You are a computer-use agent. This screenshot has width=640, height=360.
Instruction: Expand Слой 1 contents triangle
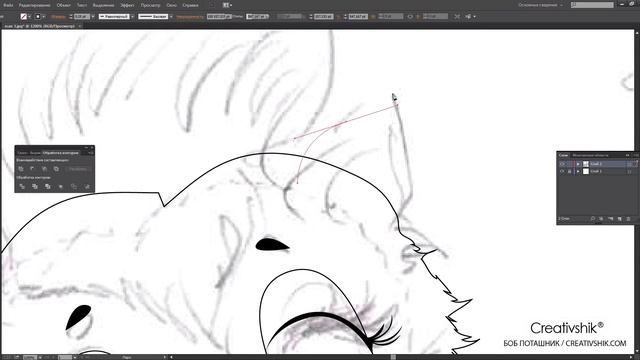click(578, 171)
